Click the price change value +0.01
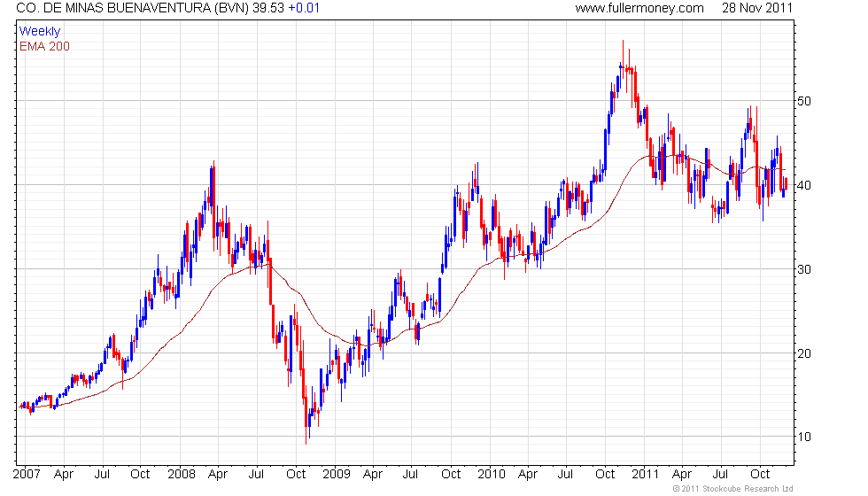The height and width of the screenshot is (496, 868). tap(304, 8)
